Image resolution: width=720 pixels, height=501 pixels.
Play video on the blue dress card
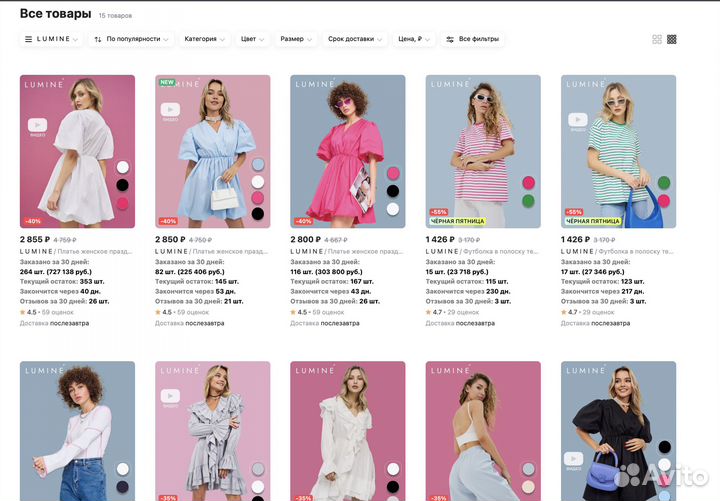click(x=172, y=110)
